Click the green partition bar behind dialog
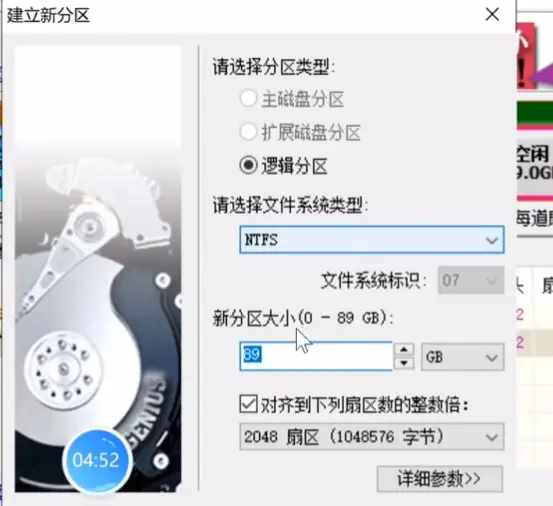Image resolution: width=553 pixels, height=506 pixels. [535, 113]
